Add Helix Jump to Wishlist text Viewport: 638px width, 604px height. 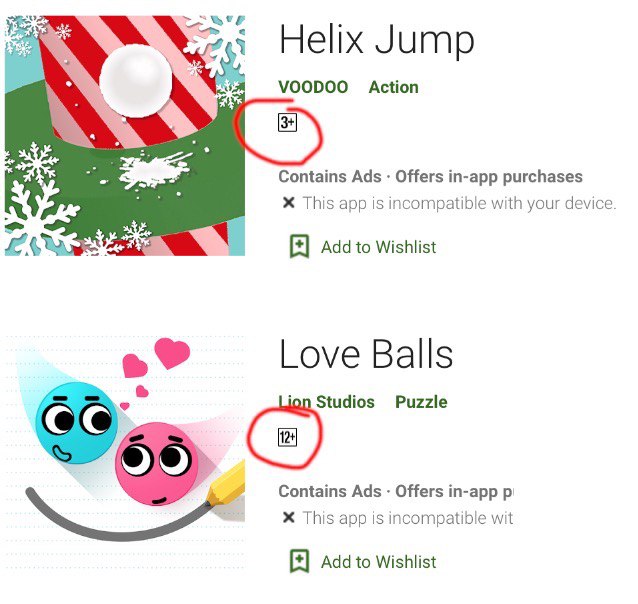pos(378,247)
